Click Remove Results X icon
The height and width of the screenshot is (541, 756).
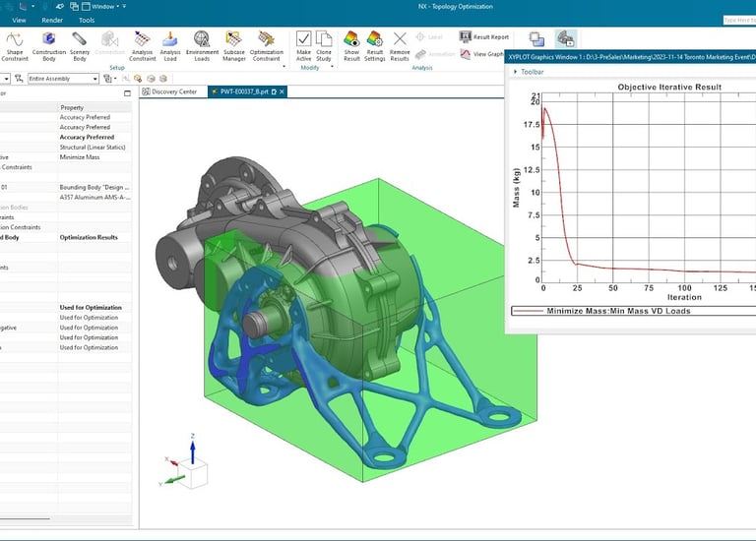click(x=400, y=38)
